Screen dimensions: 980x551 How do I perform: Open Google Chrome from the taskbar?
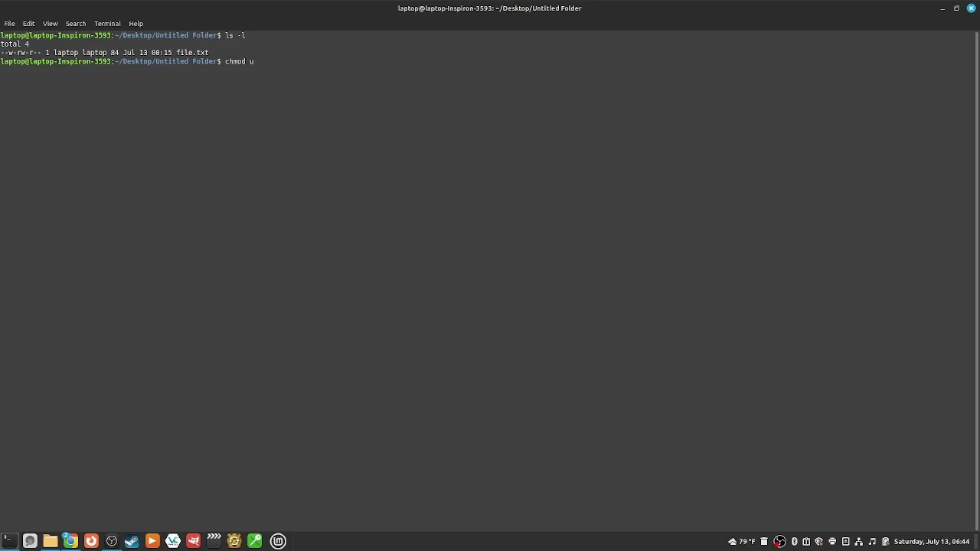pos(70,541)
